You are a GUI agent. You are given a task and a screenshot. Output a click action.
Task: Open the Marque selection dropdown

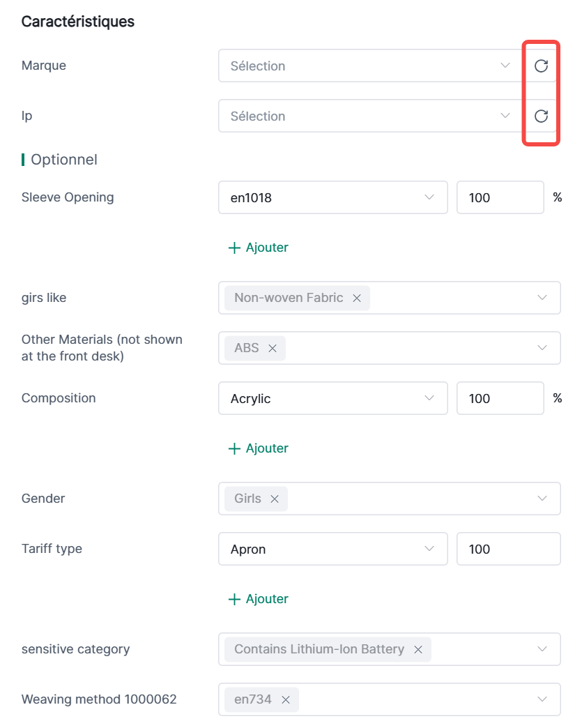(369, 66)
